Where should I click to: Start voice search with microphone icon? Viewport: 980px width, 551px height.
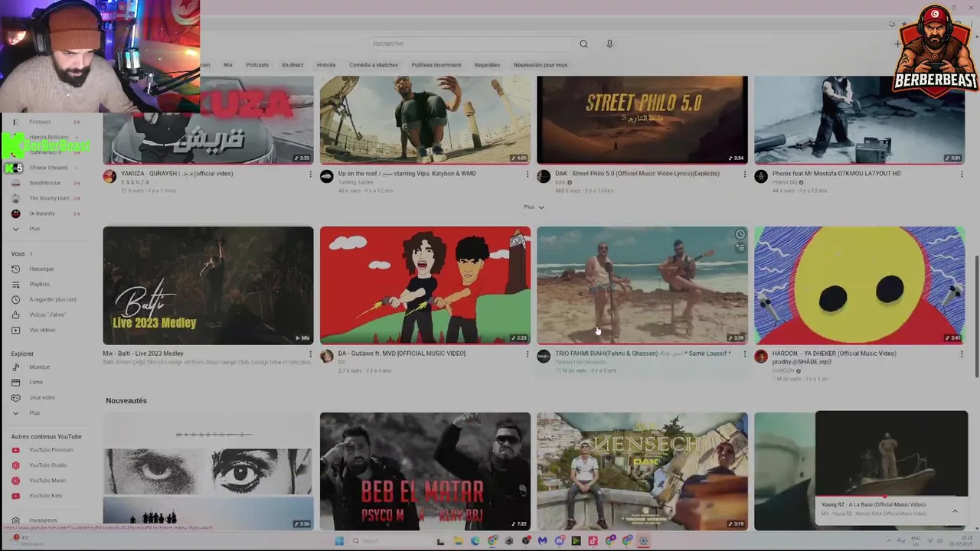[x=609, y=44]
